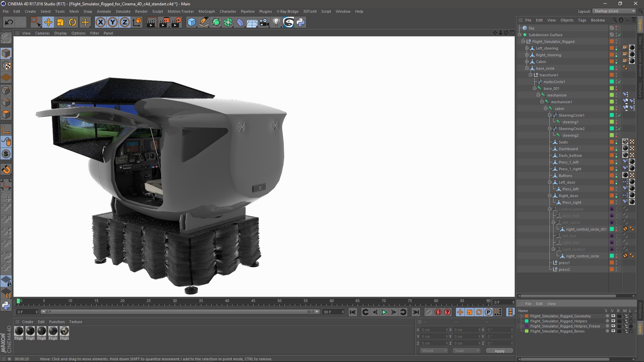This screenshot has width=644, height=362.
Task: Collapse the cabin joint hierarchy
Action: point(545,109)
